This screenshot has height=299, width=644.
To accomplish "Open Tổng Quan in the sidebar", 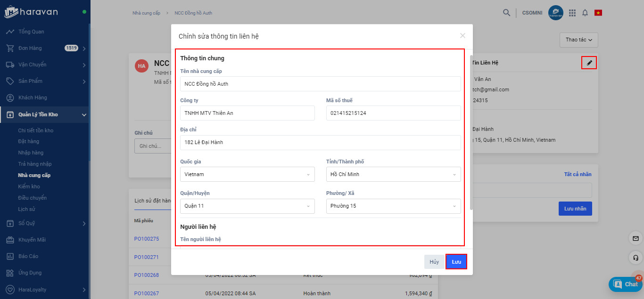I will [x=31, y=32].
